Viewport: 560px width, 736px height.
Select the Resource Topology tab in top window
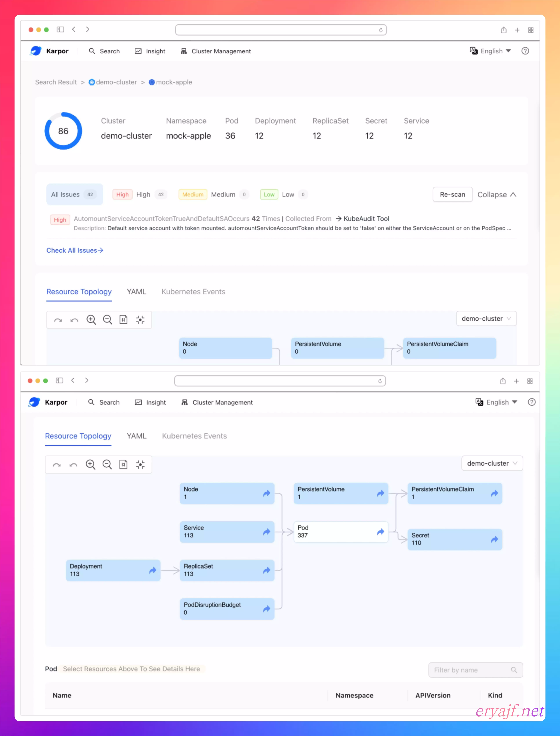coord(79,292)
